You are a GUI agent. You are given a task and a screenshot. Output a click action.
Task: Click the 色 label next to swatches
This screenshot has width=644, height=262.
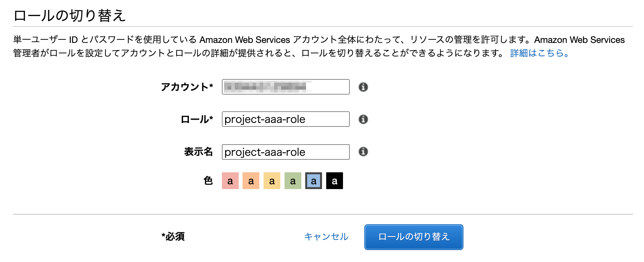(x=209, y=181)
